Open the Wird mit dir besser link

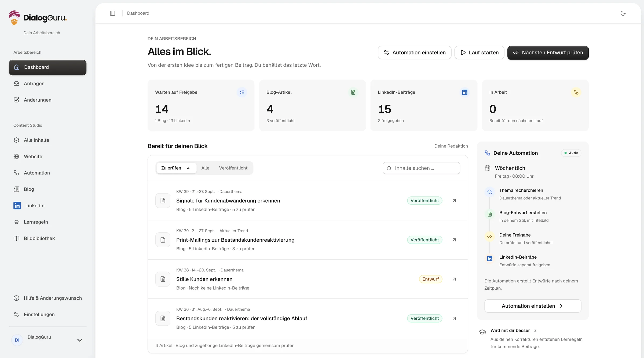tap(513, 330)
